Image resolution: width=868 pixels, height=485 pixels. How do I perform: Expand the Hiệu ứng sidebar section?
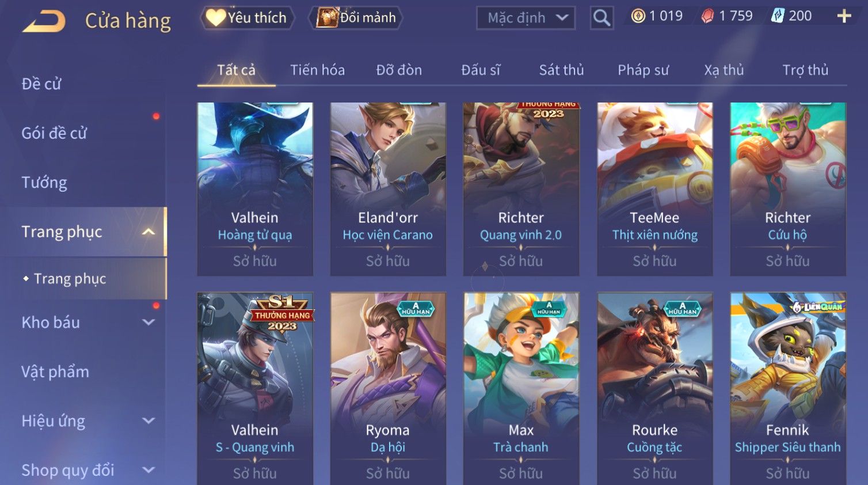point(149,421)
